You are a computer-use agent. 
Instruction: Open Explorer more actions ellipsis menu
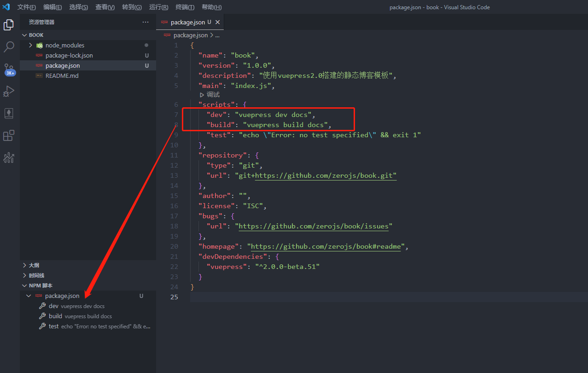[146, 22]
